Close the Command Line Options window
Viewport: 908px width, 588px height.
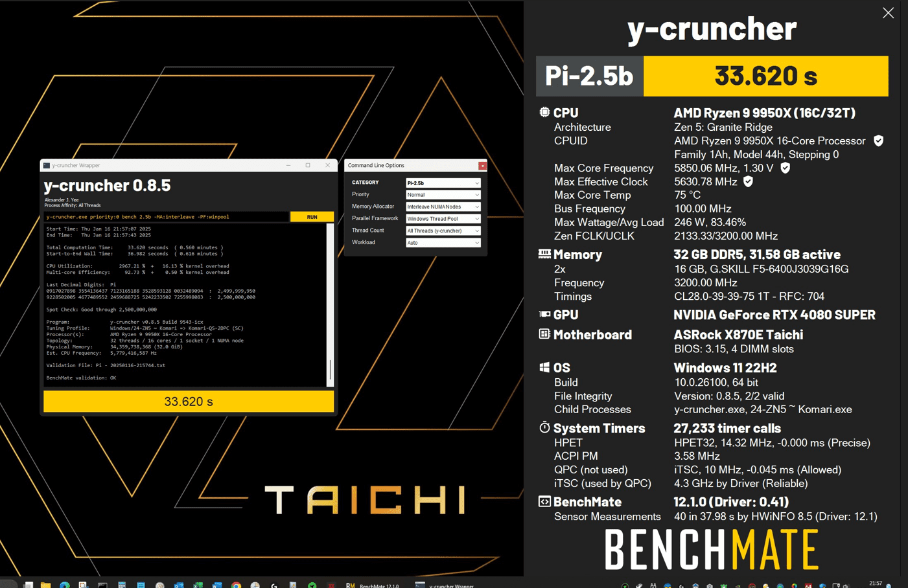pyautogui.click(x=482, y=166)
